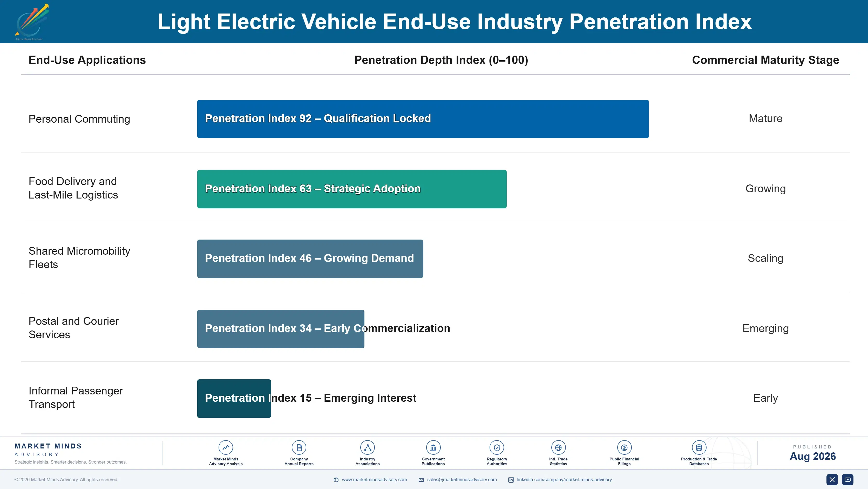Viewport: 868px width, 489px height.
Task: Click 'Commercial Maturity Stage' column header
Action: (765, 60)
